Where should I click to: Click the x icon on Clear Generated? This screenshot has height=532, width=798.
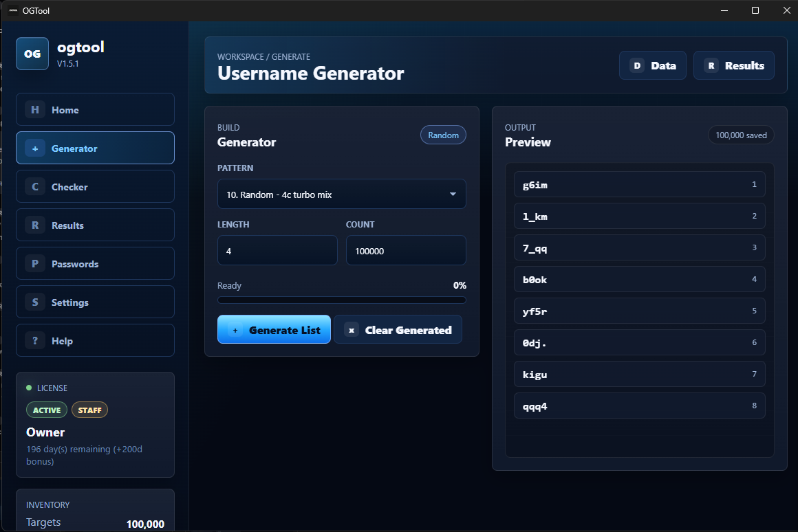click(x=351, y=330)
